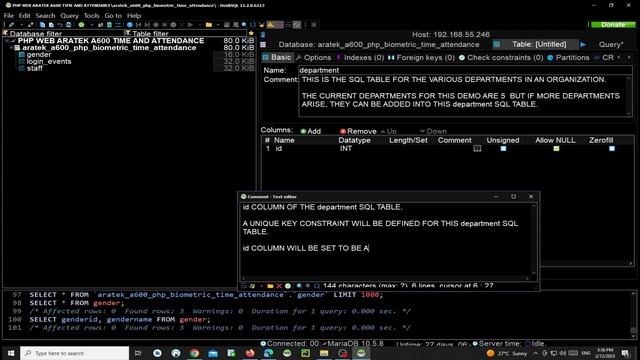Viewport: 640px width, 360px height.
Task: Click the Run query play toolbar icon
Action: (x=190, y=25)
